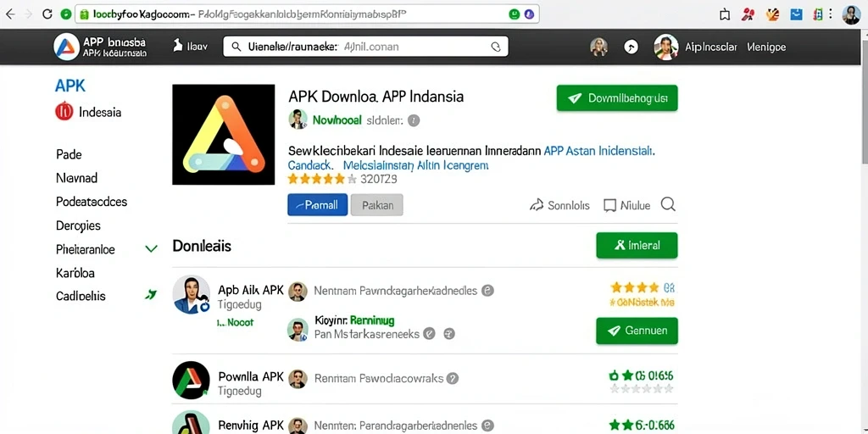Image resolution: width=868 pixels, height=434 pixels.
Task: Open the orange extension icon in browser toolbar
Action: coord(773,14)
